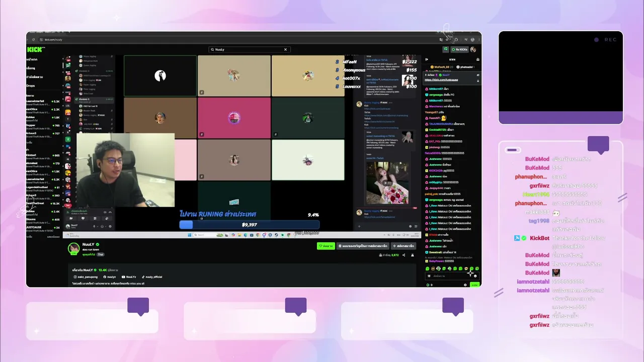This screenshot has width=644, height=362.
Task: Click chat username EAT_PIG
Action: point(435,141)
